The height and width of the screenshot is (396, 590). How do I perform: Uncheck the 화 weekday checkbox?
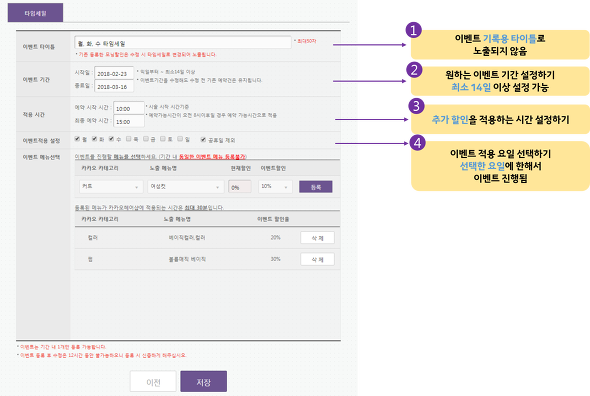(94, 139)
